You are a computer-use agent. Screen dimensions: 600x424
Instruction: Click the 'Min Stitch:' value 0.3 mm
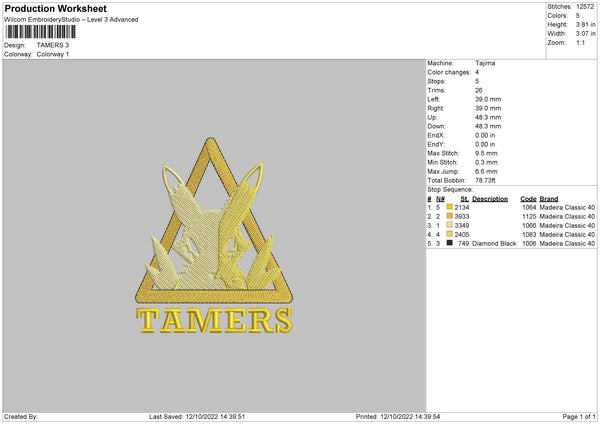[x=486, y=163]
